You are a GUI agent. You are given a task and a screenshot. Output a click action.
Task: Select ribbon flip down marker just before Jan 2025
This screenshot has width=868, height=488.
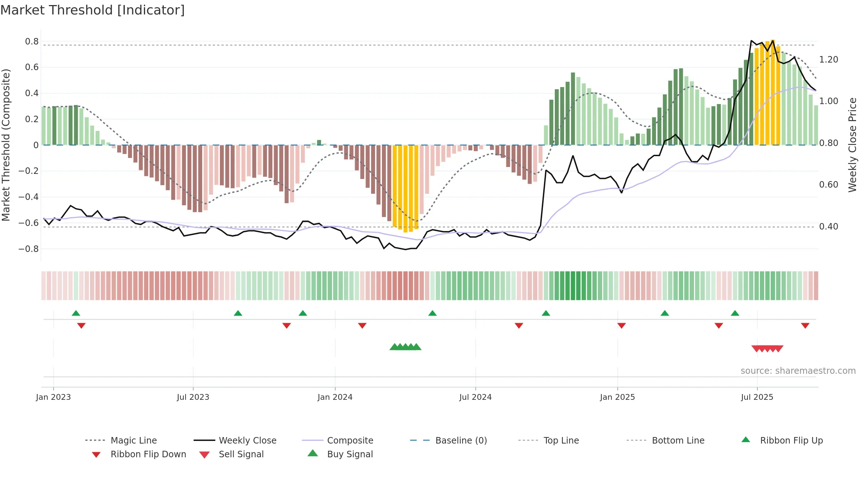[622, 326]
